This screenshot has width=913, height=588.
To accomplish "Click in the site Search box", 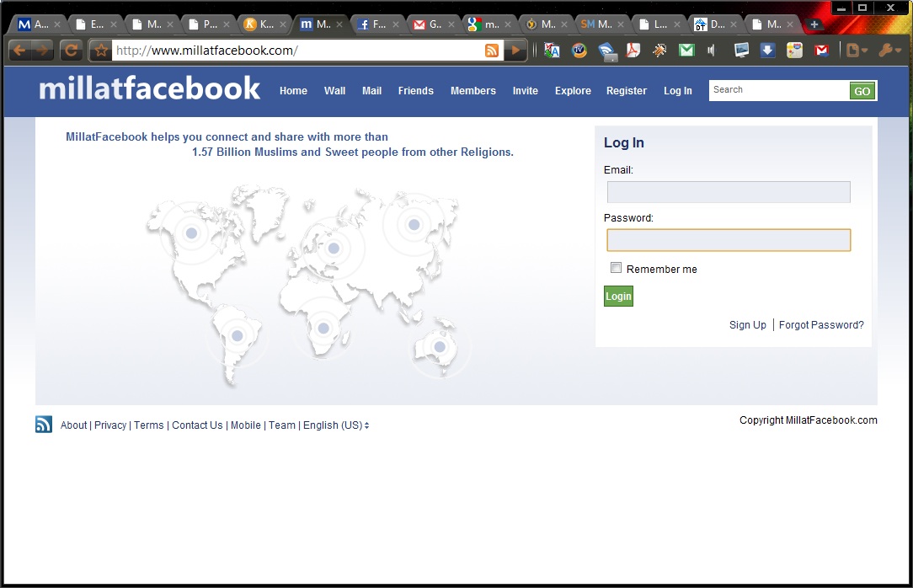I will (x=778, y=90).
